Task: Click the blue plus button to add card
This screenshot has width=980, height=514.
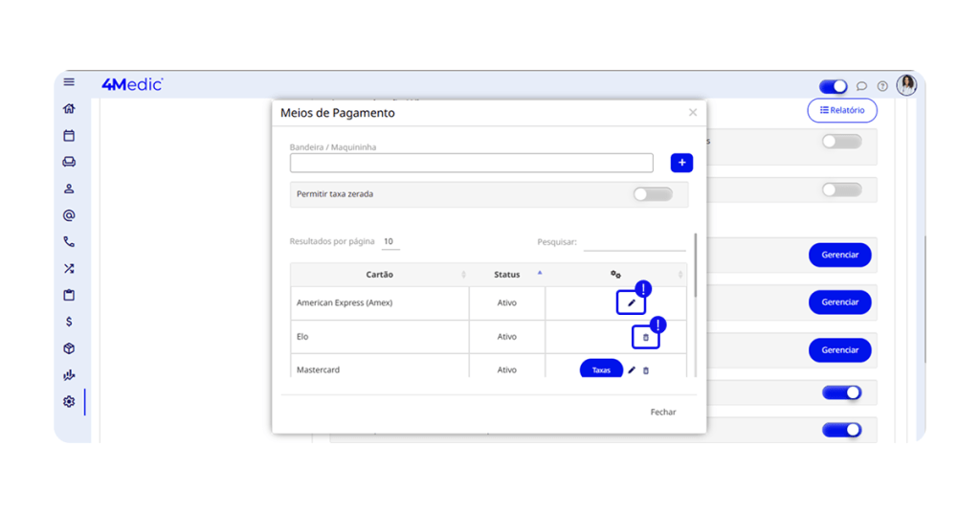Action: (x=681, y=163)
